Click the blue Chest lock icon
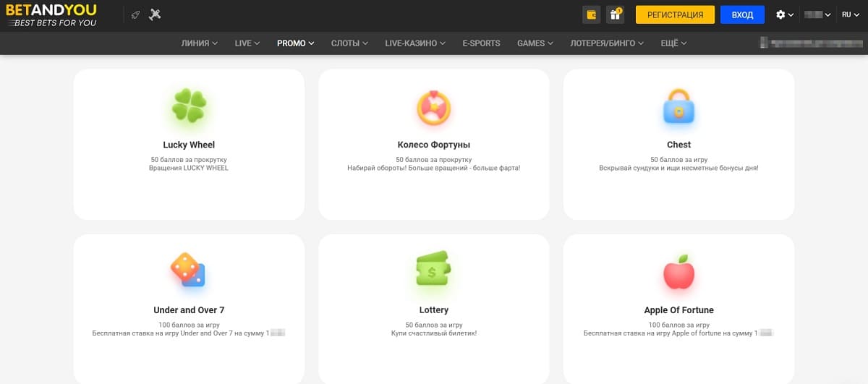The height and width of the screenshot is (384, 868). 678,106
